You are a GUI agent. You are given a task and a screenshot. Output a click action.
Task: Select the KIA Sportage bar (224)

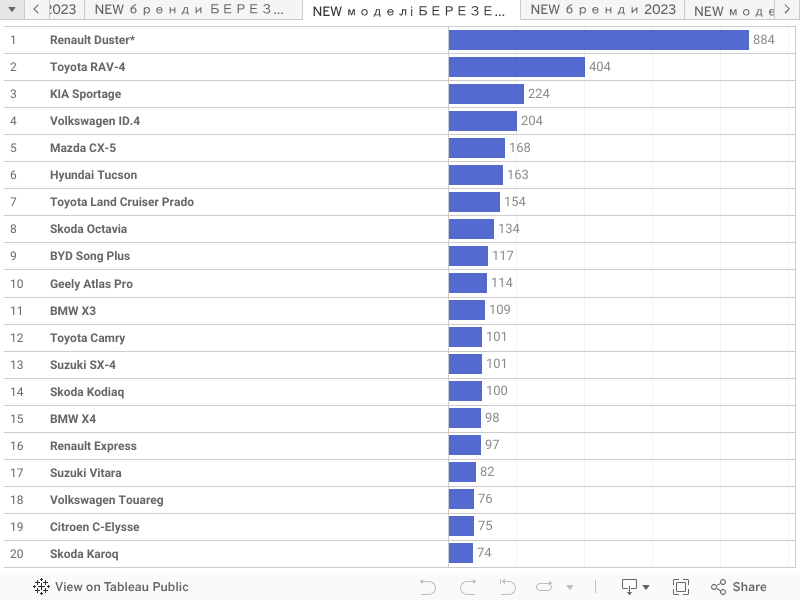[486, 94]
